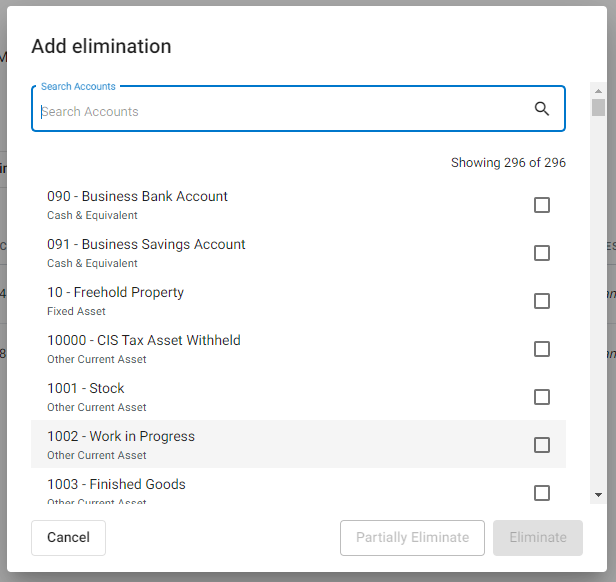Check the 1001 - Stock checkbox
The height and width of the screenshot is (582, 616).
542,397
